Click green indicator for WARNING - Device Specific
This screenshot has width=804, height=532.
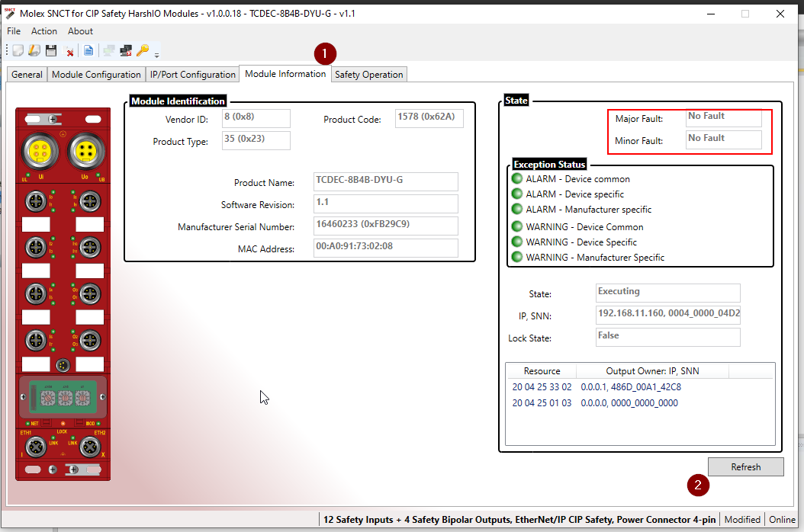coord(517,242)
